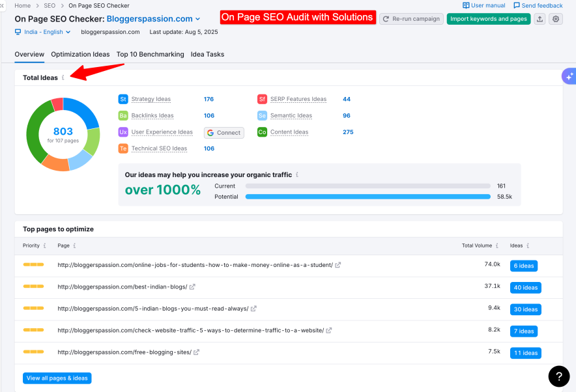
Task: Open the floating help question mark
Action: [x=559, y=376]
